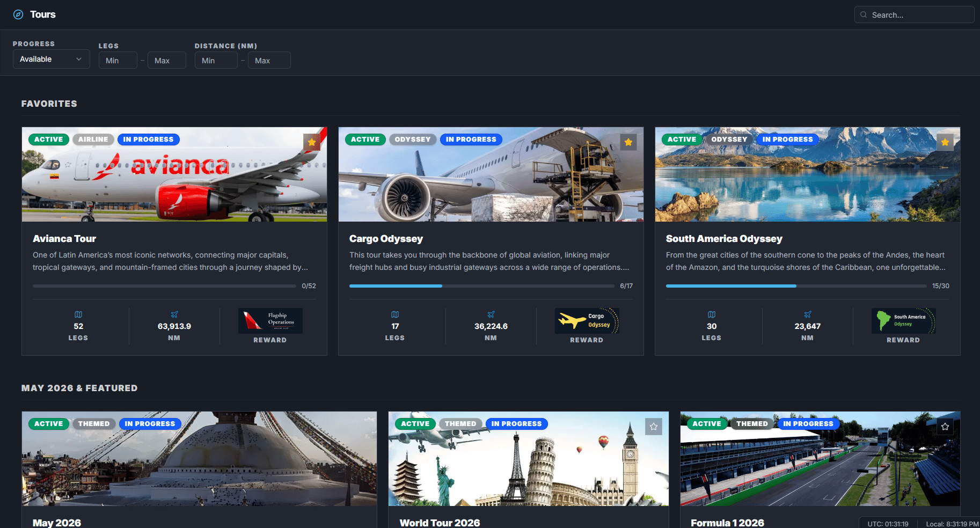Click the Cargo Odyssey title
This screenshot has width=980, height=528.
click(386, 239)
